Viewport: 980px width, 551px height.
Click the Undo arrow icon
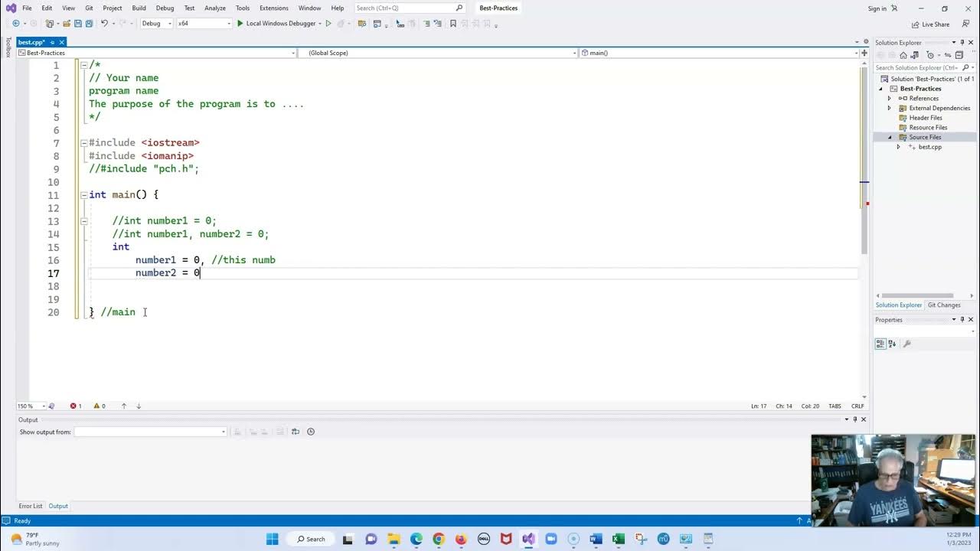(x=104, y=24)
